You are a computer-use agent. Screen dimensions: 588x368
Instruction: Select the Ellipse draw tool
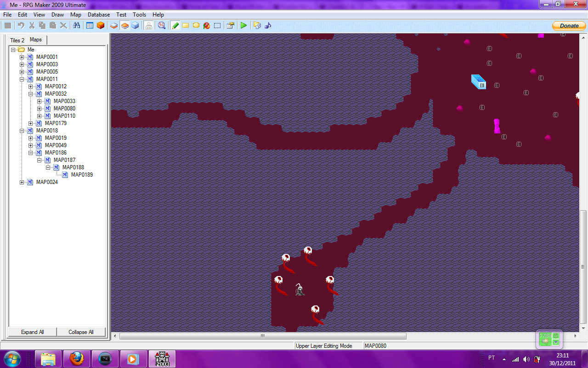(196, 26)
